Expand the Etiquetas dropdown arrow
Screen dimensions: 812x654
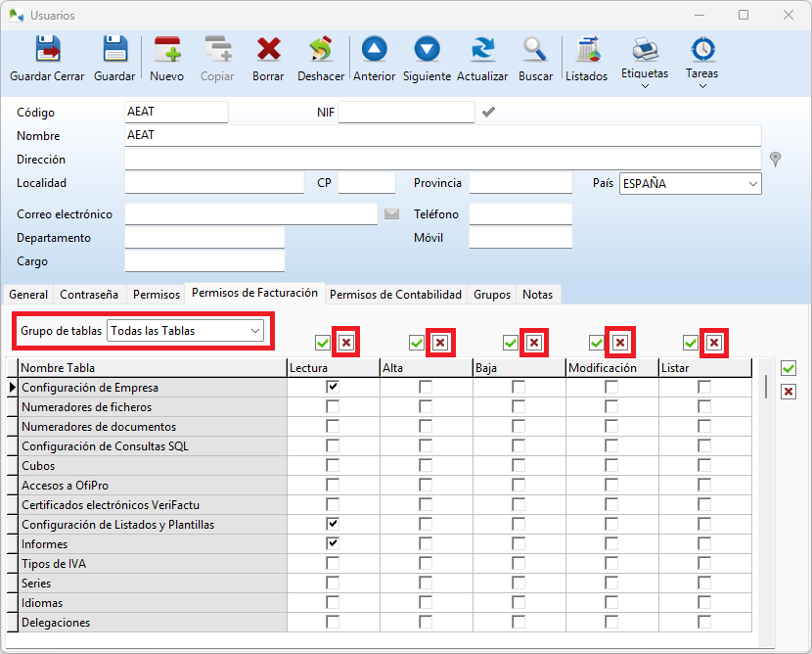[x=645, y=87]
